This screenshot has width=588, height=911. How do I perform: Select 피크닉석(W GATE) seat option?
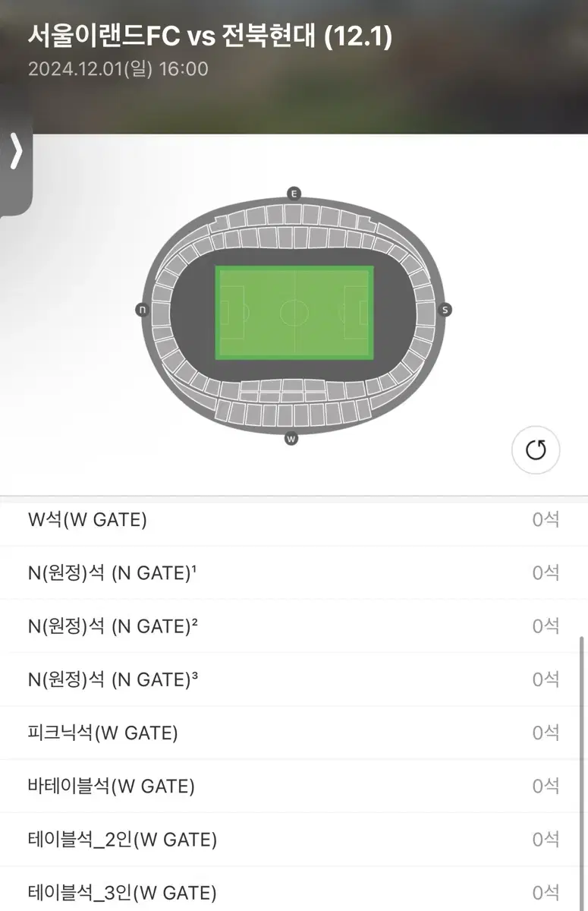click(x=294, y=733)
